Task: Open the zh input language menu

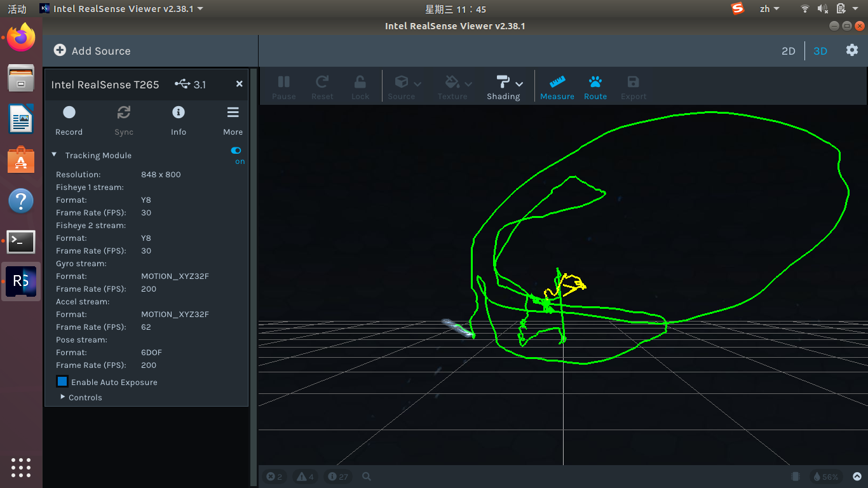Action: pos(769,9)
